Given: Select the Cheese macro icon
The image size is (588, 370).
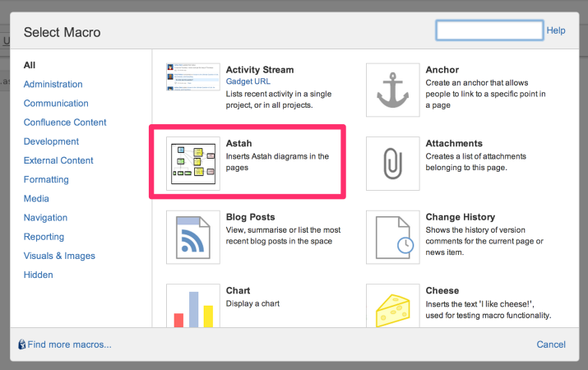Looking at the screenshot, I should 392,306.
